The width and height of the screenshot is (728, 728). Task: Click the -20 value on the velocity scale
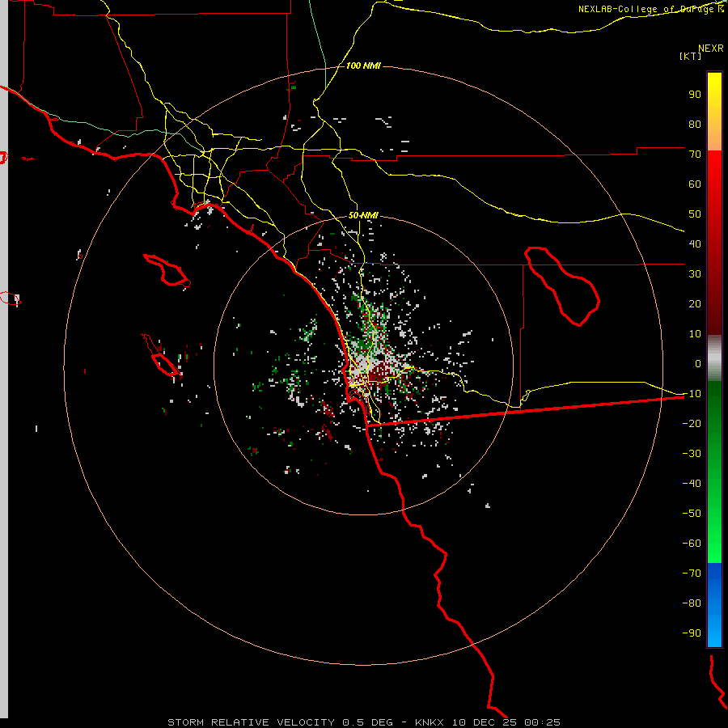[x=692, y=423]
